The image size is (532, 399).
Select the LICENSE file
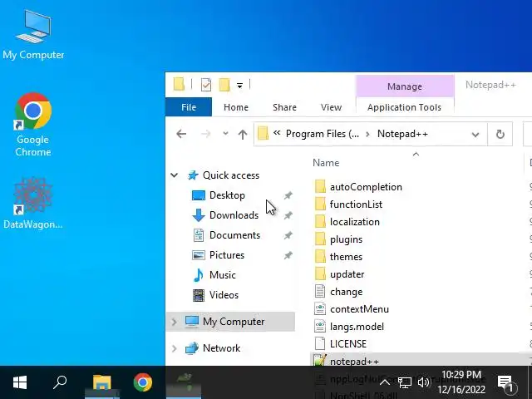tap(348, 344)
